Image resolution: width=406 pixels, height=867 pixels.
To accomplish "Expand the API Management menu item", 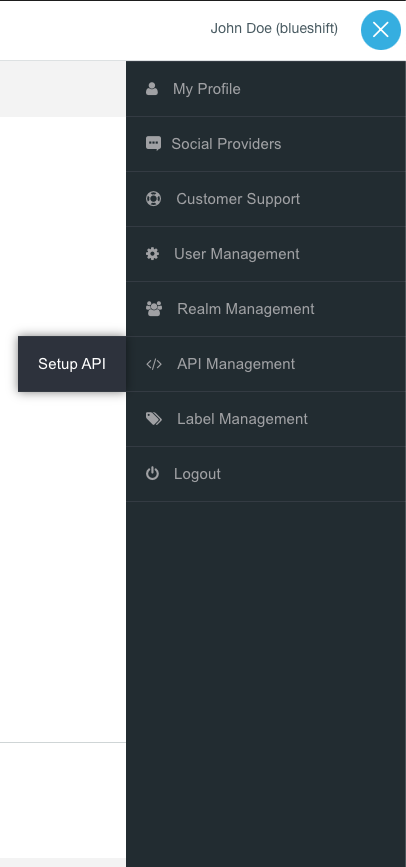I will (x=266, y=364).
